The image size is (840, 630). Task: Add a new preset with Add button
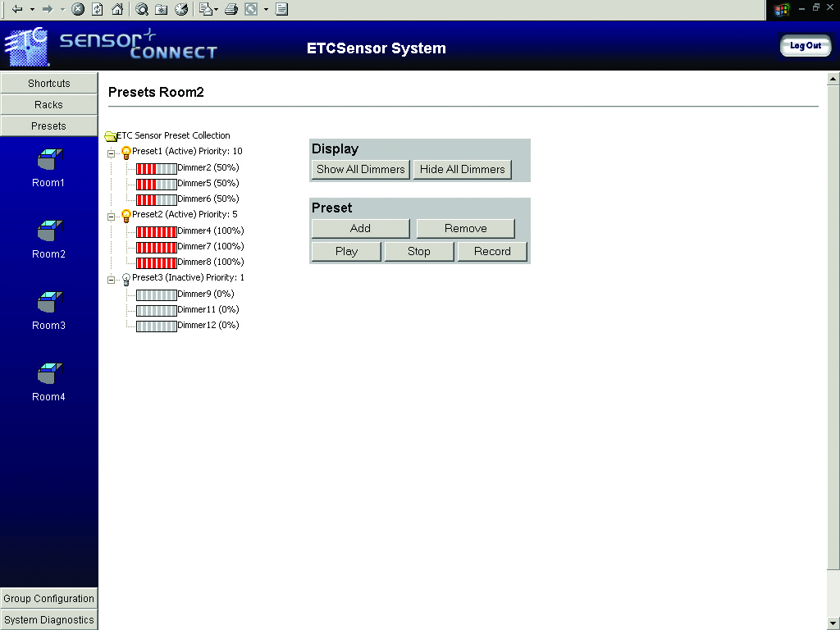pyautogui.click(x=361, y=228)
